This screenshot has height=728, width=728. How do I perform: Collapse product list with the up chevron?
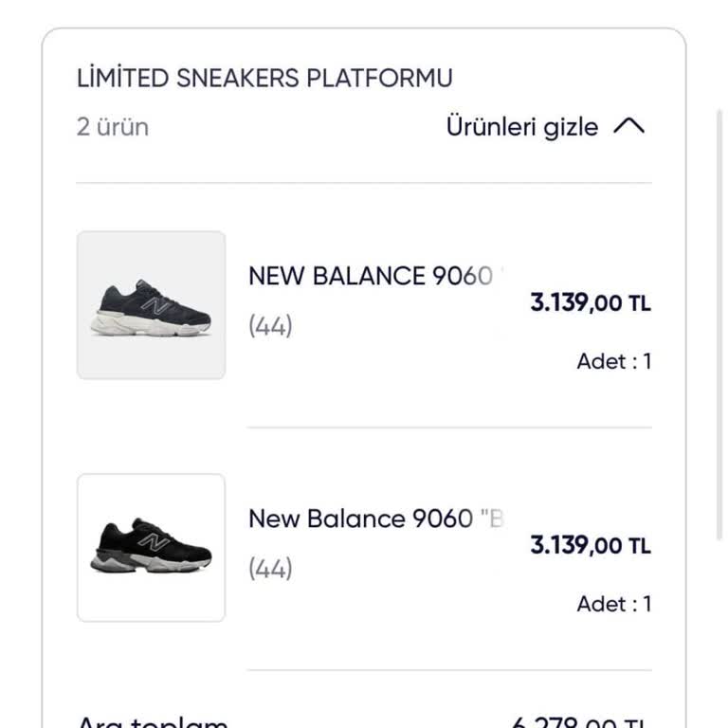point(628,127)
